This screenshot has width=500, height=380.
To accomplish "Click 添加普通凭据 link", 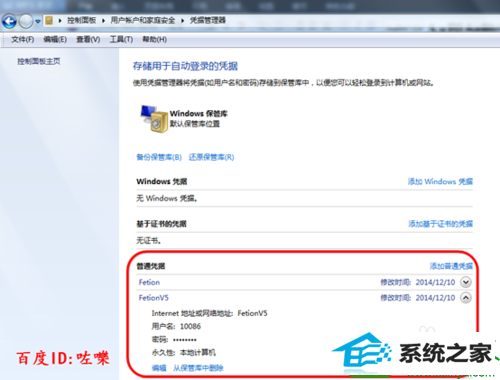I will pos(451,266).
